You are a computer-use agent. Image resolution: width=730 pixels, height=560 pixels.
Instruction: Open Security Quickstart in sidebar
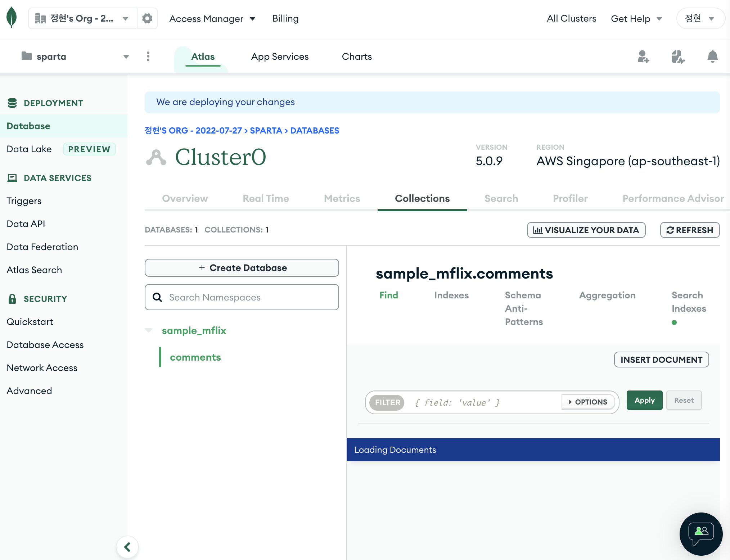pyautogui.click(x=30, y=322)
